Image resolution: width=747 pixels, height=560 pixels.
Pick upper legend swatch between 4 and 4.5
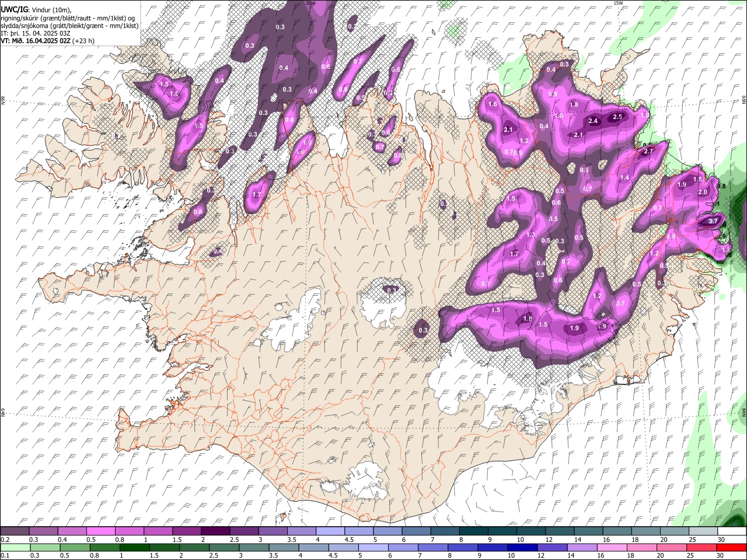(x=330, y=531)
